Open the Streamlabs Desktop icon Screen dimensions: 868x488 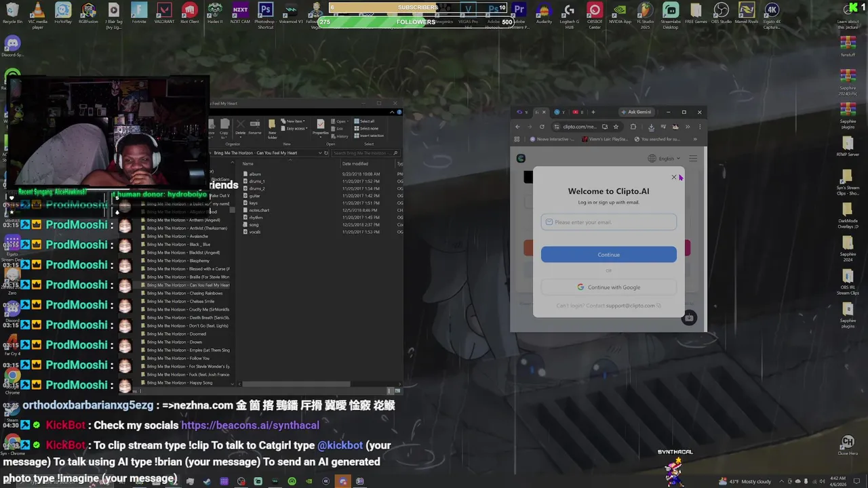point(671,15)
